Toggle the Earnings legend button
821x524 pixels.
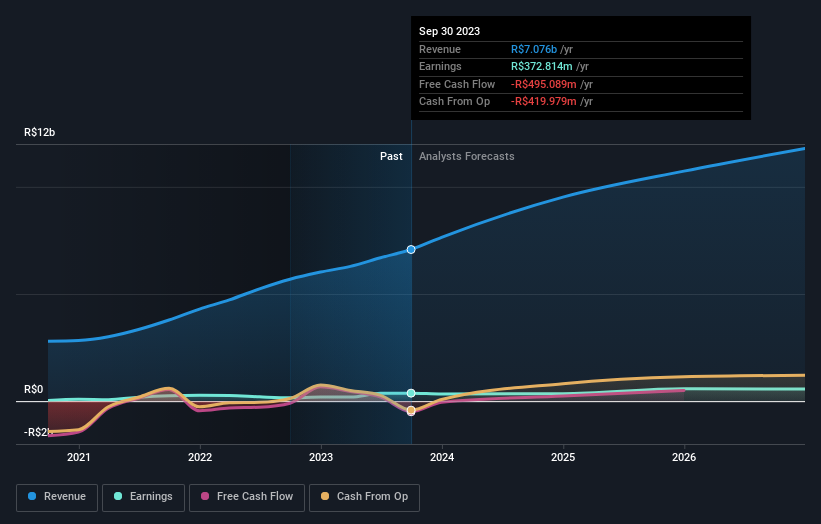[143, 497]
